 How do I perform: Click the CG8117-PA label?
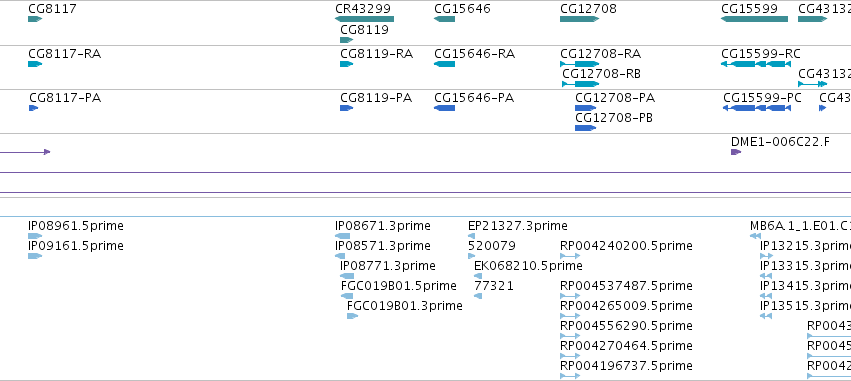pos(65,98)
